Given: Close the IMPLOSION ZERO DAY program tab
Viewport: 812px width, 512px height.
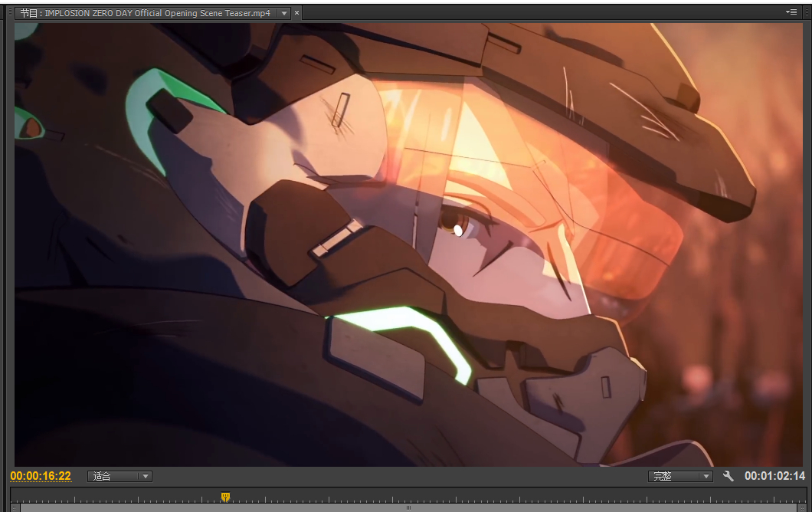Looking at the screenshot, I should point(296,13).
